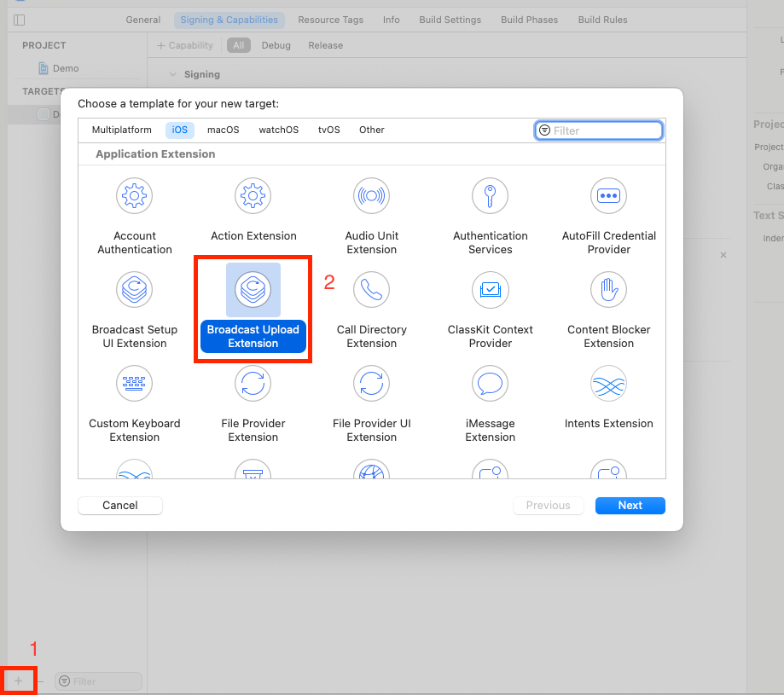Viewport: 784px width, 695px height.
Task: Close the panel with the X button
Action: pos(723,255)
